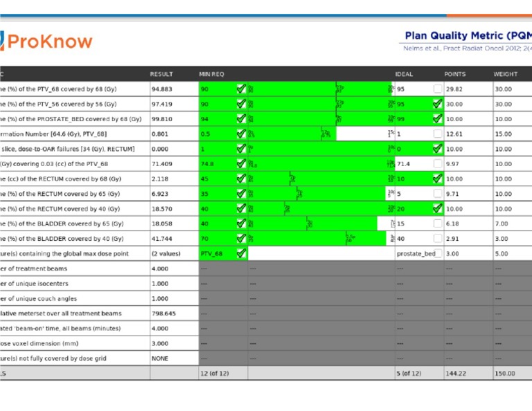Click the points value 29.82
Viewport: 532px width, 411px height.
[454, 89]
